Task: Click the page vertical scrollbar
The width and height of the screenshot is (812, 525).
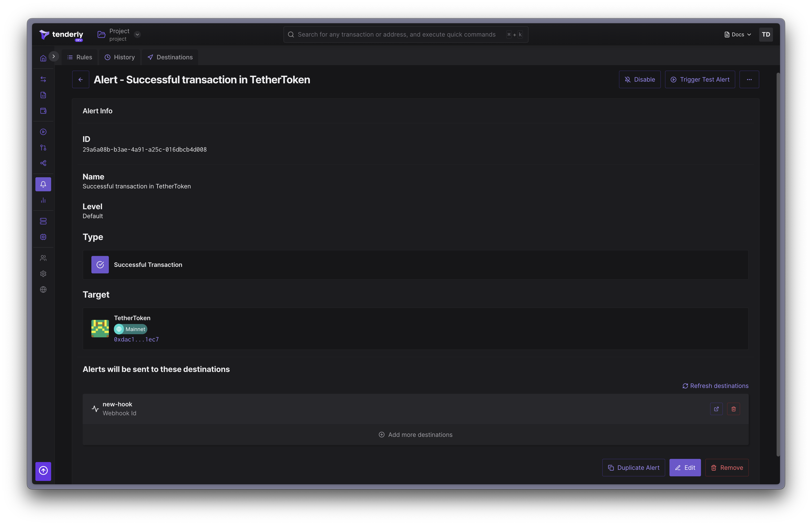Action: click(x=778, y=264)
